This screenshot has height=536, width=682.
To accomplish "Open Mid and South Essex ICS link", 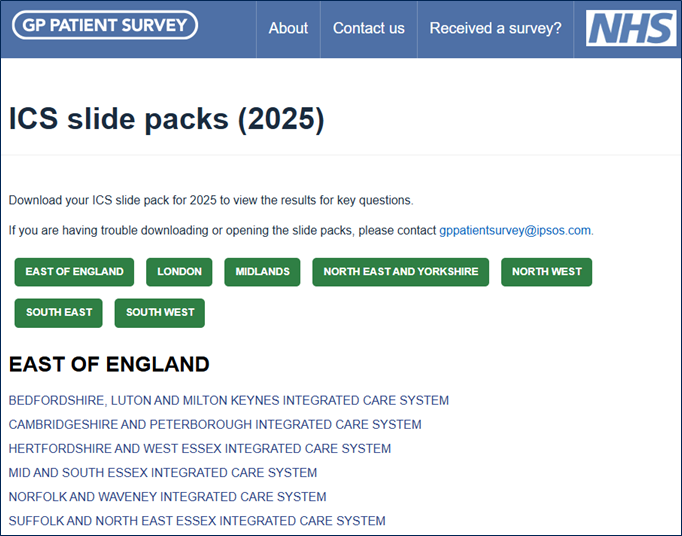I will click(x=163, y=473).
